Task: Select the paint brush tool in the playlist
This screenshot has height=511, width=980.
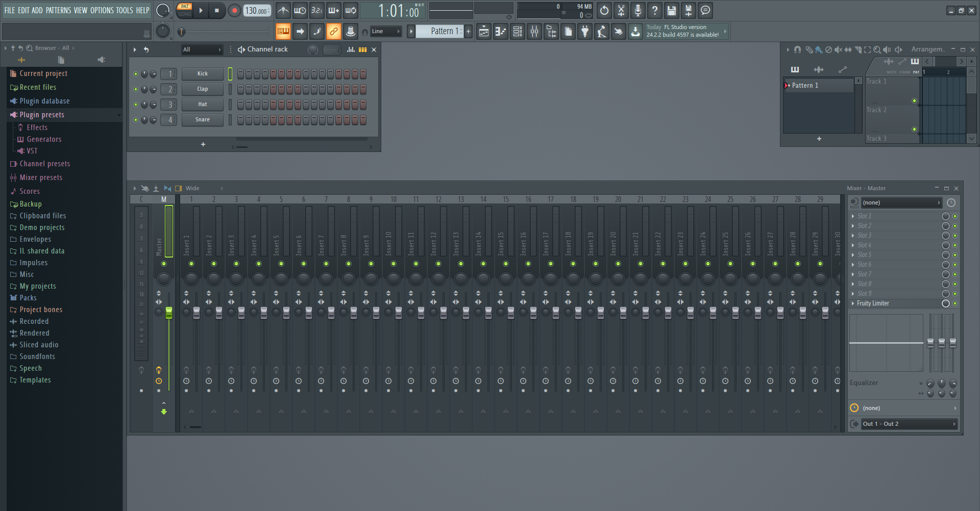Action: pyautogui.click(x=819, y=49)
